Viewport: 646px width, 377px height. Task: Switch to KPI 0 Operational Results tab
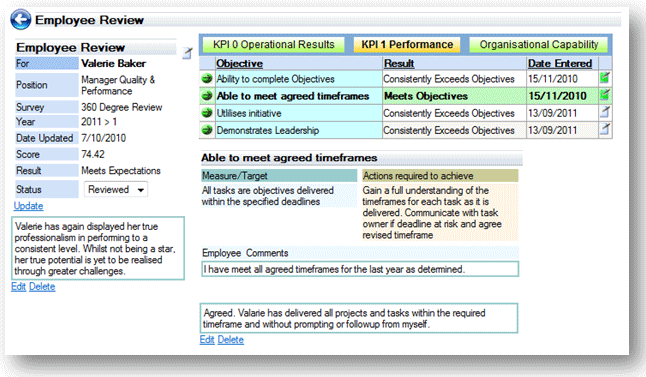tap(274, 44)
